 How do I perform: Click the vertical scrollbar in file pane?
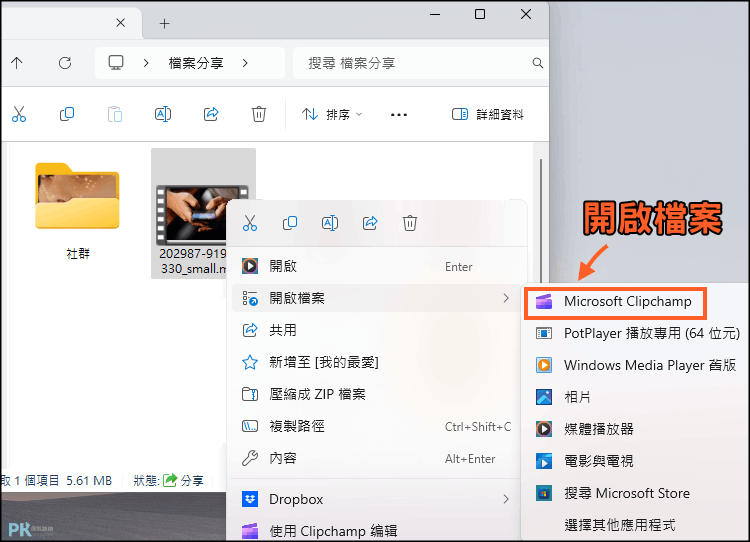pyautogui.click(x=541, y=220)
